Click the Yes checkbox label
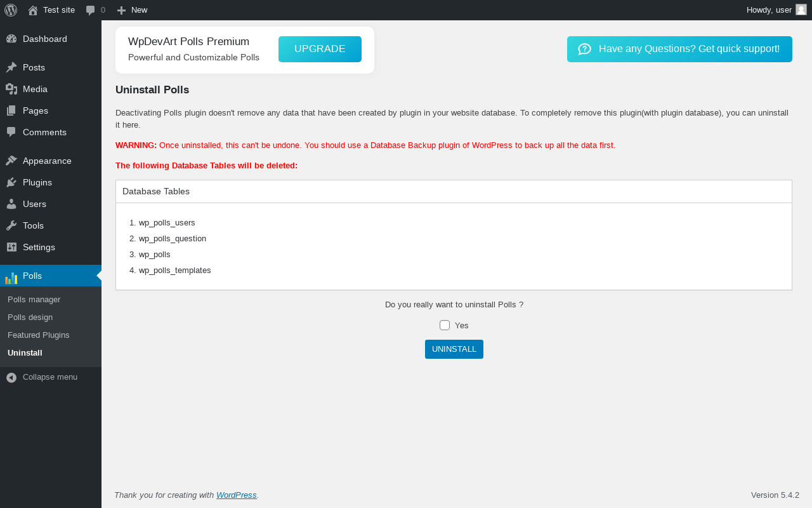Viewport: 812px width, 508px height. click(x=462, y=326)
